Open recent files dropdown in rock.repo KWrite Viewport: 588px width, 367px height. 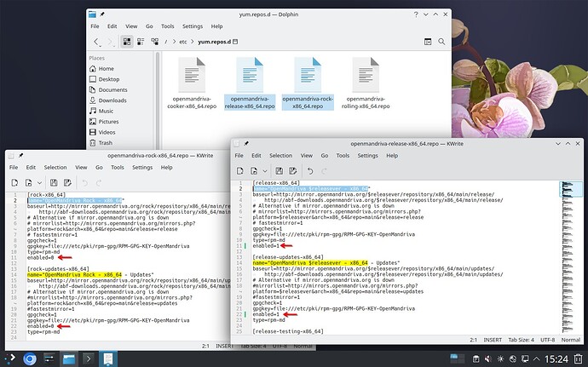pyautogui.click(x=39, y=182)
